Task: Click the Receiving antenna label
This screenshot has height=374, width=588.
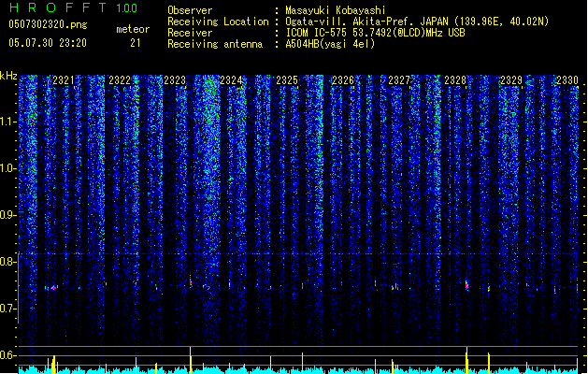Action: [x=215, y=44]
